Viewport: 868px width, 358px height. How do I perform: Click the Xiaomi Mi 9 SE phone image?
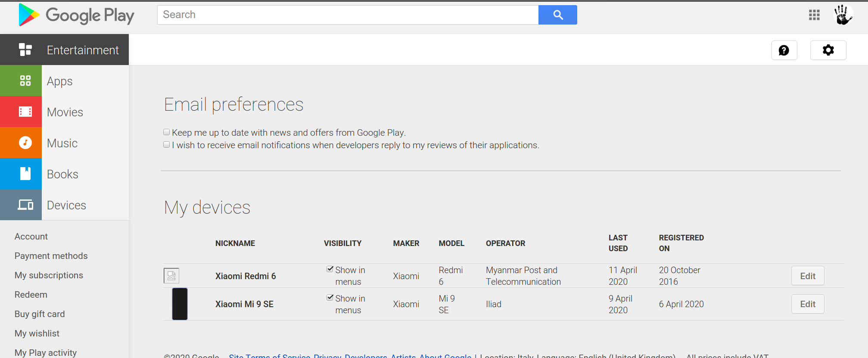[x=180, y=304]
